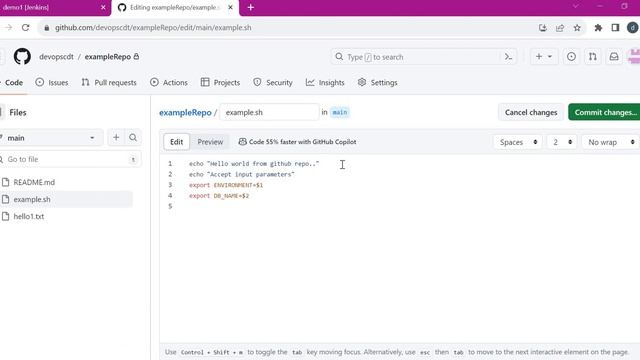Toggle the browser side panel icon

click(x=615, y=28)
